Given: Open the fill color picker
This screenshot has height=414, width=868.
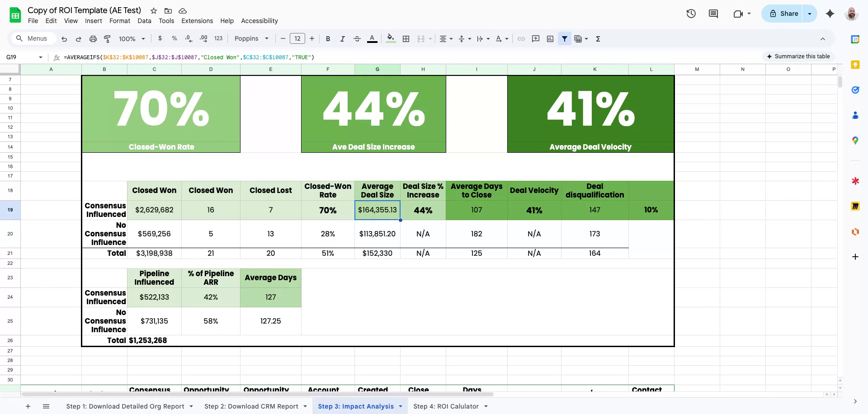Looking at the screenshot, I should [x=391, y=39].
